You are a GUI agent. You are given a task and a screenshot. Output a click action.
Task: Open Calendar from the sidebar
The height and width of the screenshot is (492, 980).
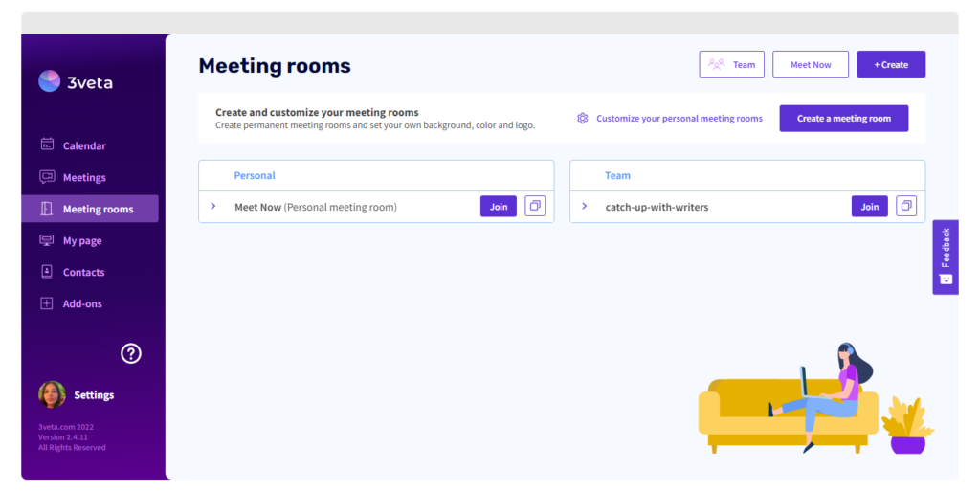click(x=84, y=145)
